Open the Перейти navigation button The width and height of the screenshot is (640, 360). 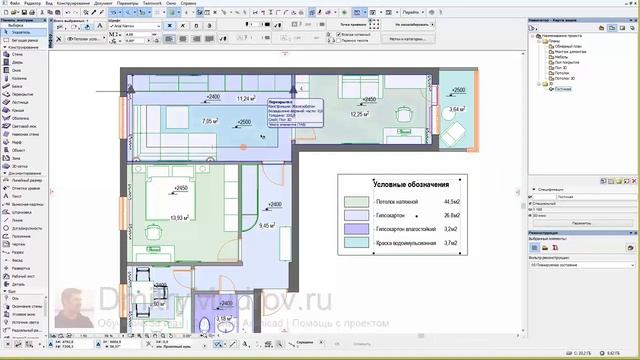pyautogui.click(x=413, y=13)
